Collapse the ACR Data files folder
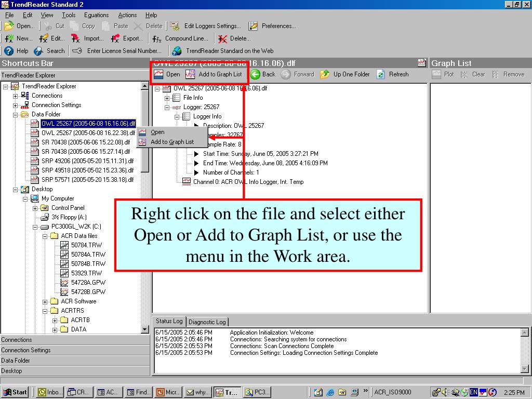The width and height of the screenshot is (532, 399). point(45,236)
